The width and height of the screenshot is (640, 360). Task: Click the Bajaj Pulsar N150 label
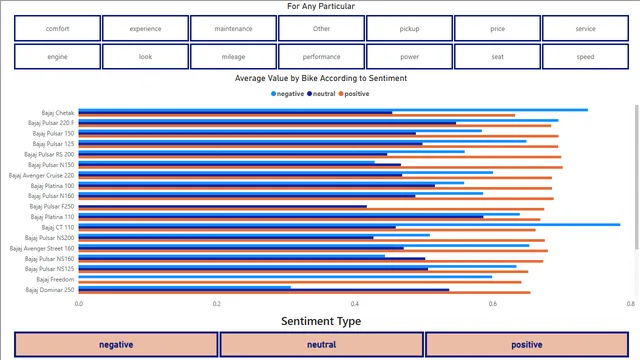pyautogui.click(x=51, y=165)
